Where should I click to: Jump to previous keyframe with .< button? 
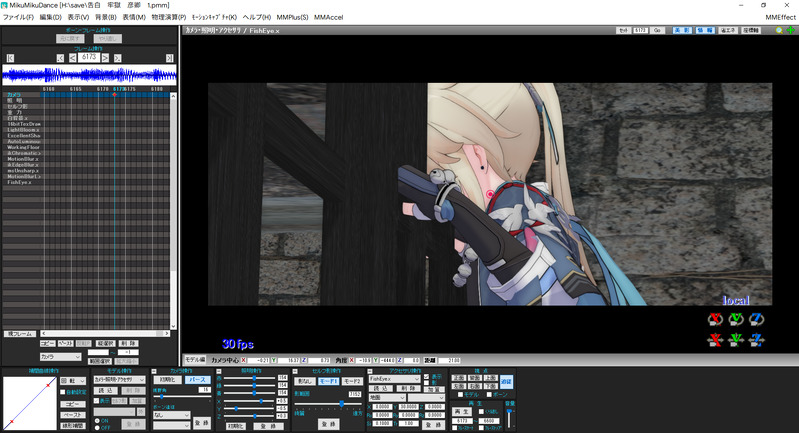click(x=60, y=58)
